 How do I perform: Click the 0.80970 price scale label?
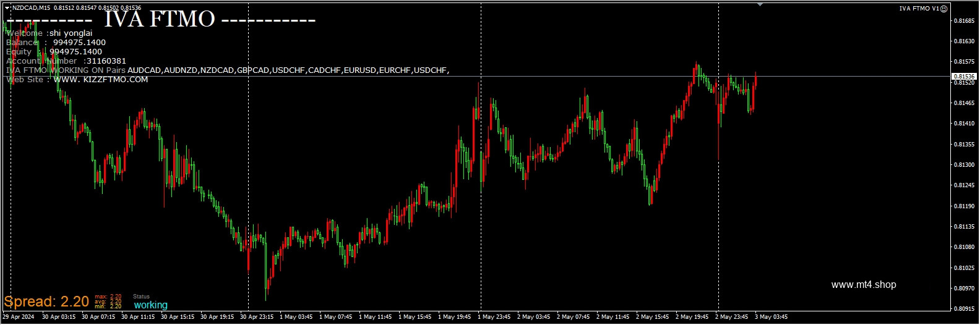point(965,289)
